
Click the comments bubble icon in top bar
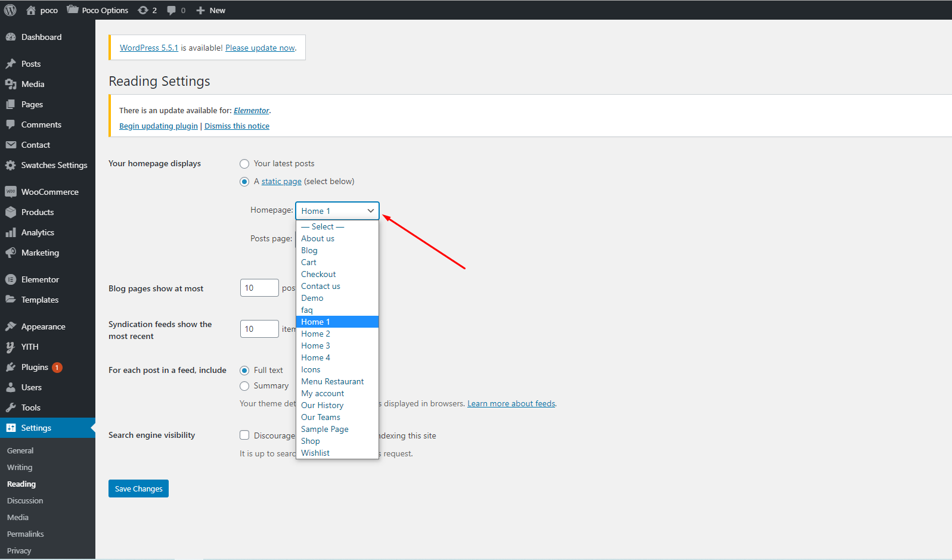172,10
